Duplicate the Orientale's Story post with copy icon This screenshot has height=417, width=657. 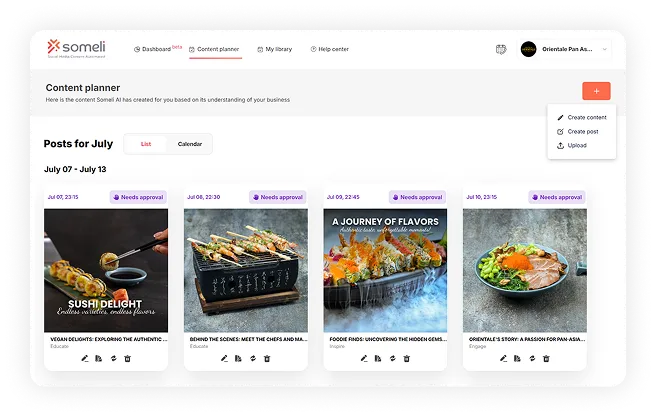click(517, 358)
